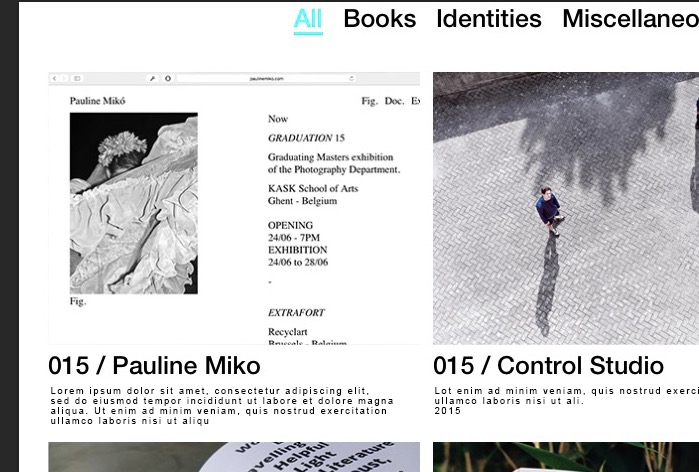Select the All filter tab
Image resolution: width=699 pixels, height=472 pixels.
tap(308, 20)
